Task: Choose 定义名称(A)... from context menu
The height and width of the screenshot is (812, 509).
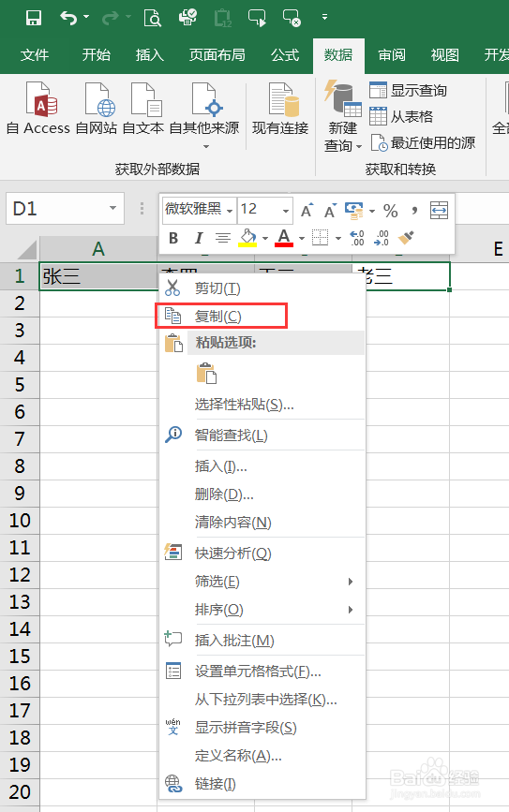Action: 262,756
